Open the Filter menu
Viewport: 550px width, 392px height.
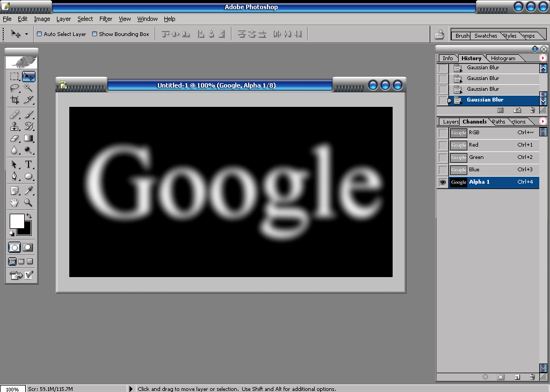(x=106, y=19)
